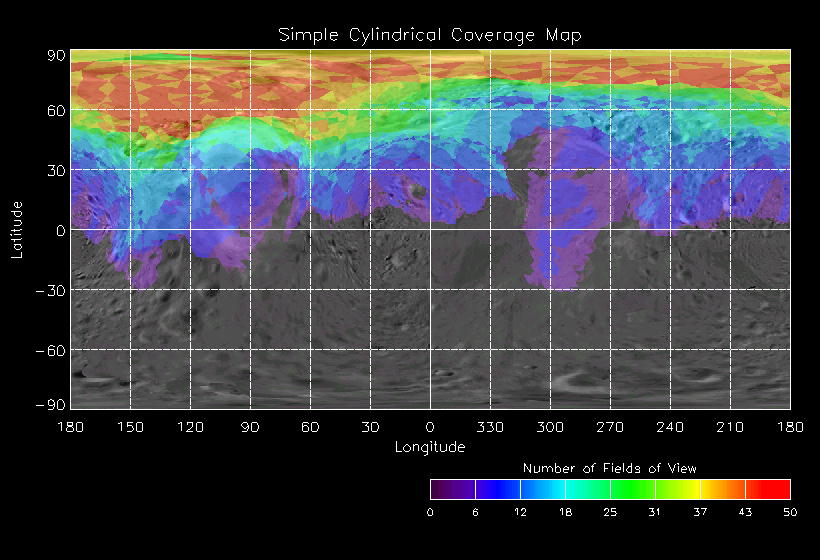
Task: Click the -30 latitude tick label
Action: click(x=51, y=291)
